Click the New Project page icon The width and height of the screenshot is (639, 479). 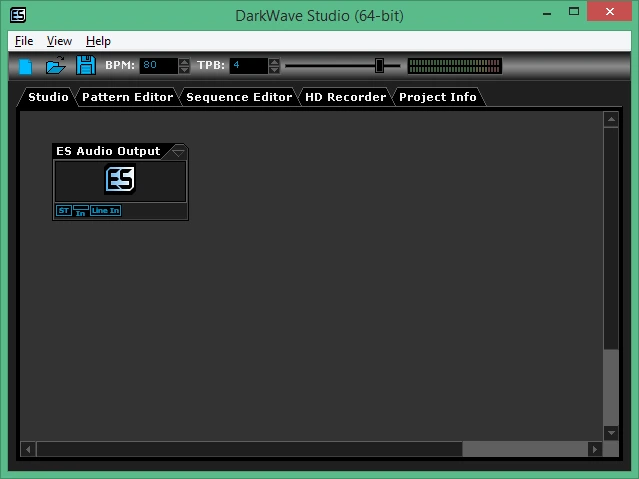tap(25, 66)
